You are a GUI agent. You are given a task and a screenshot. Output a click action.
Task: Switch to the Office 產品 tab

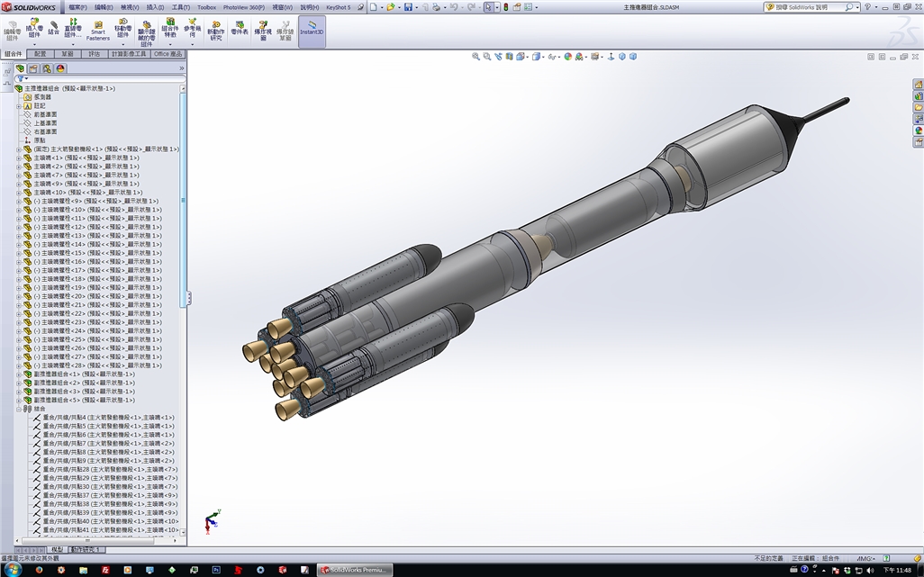[168, 54]
